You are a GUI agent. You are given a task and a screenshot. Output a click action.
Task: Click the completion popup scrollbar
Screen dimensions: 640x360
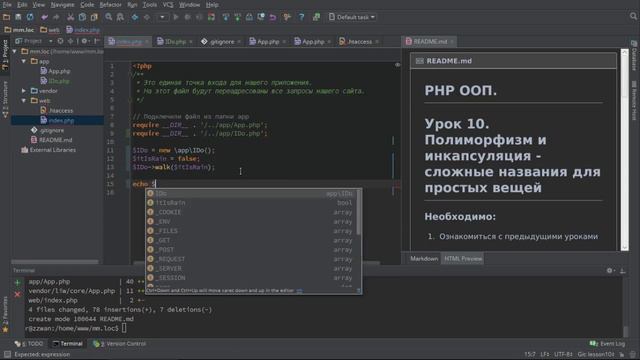[358, 212]
